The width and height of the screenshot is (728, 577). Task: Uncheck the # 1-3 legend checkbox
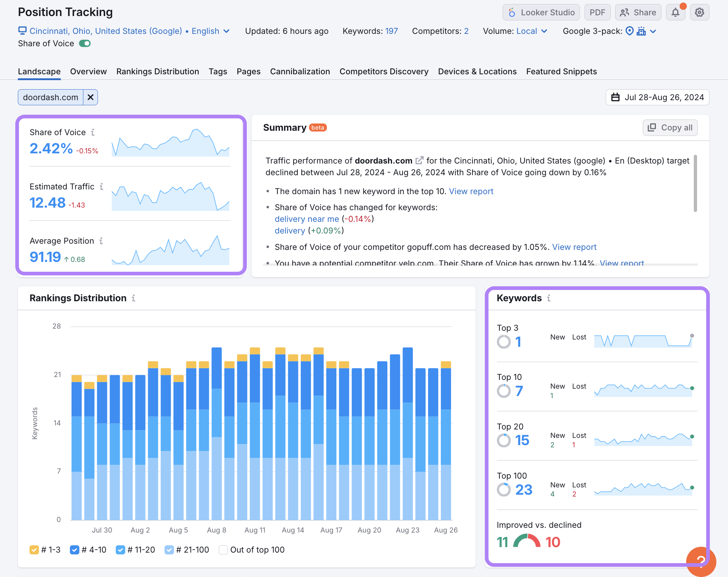[34, 550]
